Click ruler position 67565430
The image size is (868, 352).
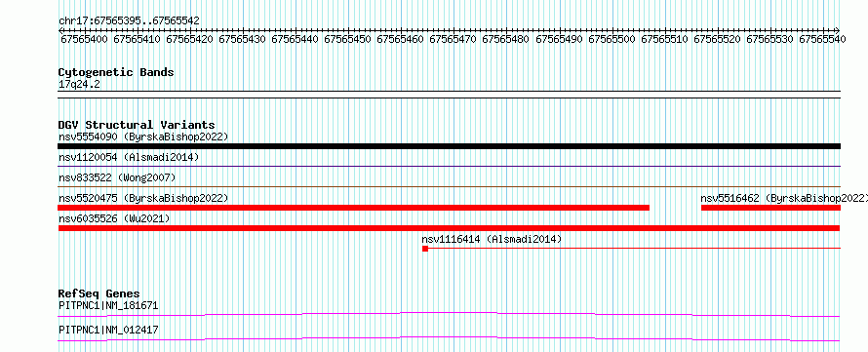pos(243,39)
